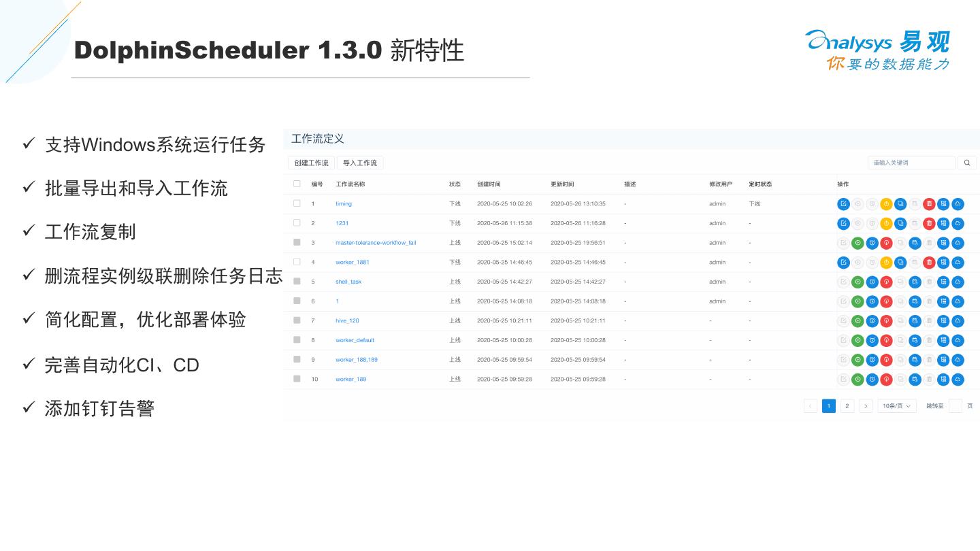Run the shell_task workflow with green play icon
Image resolution: width=980 pixels, height=551 pixels.
[x=858, y=282]
